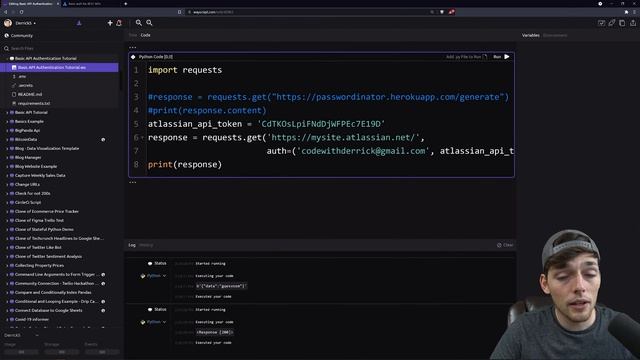The height and width of the screenshot is (360, 640).
Task: Open the .env file
Action: pyautogui.click(x=22, y=76)
